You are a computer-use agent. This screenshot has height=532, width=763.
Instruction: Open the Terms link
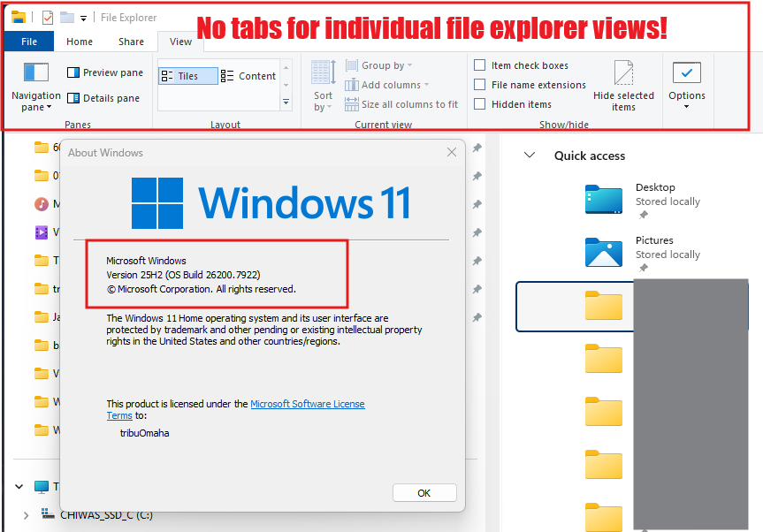click(119, 415)
